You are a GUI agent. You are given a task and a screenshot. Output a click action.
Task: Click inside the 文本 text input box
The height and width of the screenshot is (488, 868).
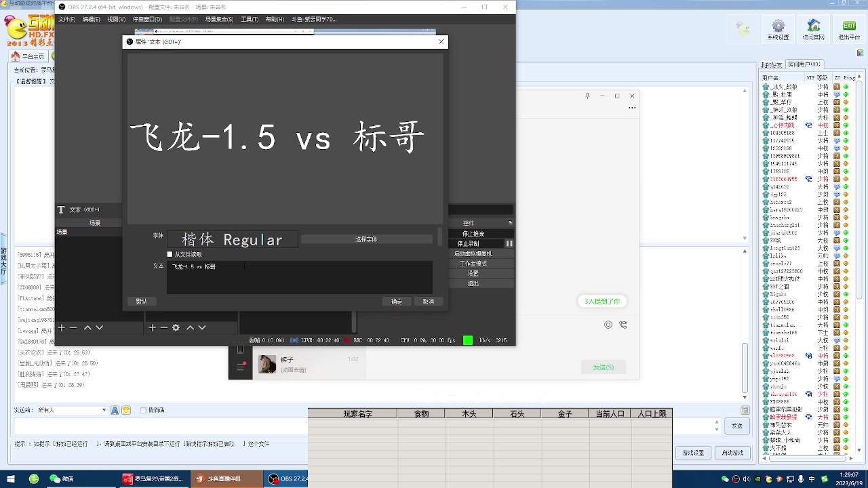(x=299, y=277)
